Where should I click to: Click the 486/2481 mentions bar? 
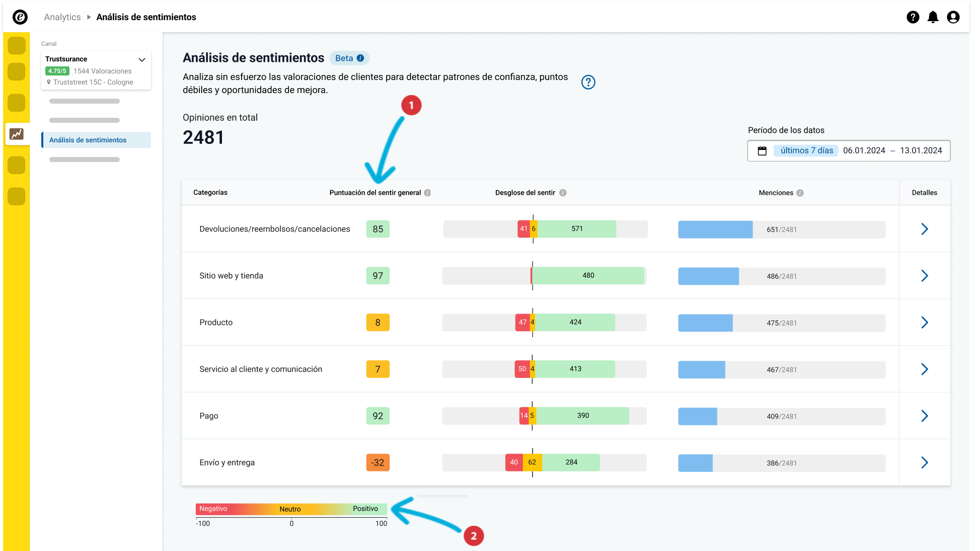tap(782, 276)
